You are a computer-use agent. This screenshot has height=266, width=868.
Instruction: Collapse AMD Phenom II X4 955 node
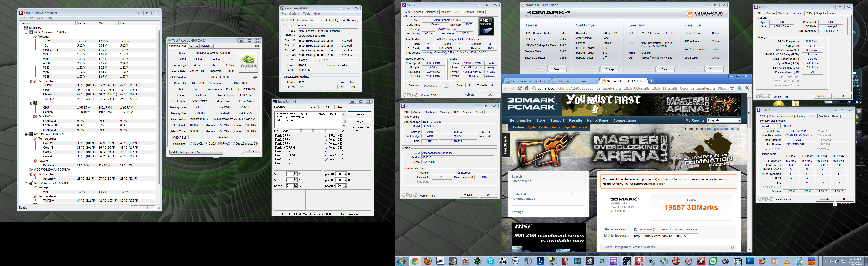click(26, 134)
